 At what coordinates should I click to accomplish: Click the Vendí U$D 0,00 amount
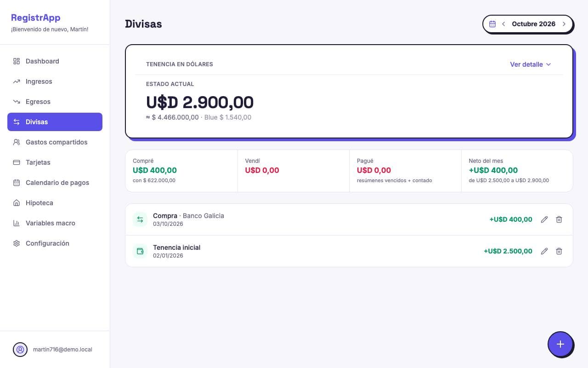262,170
